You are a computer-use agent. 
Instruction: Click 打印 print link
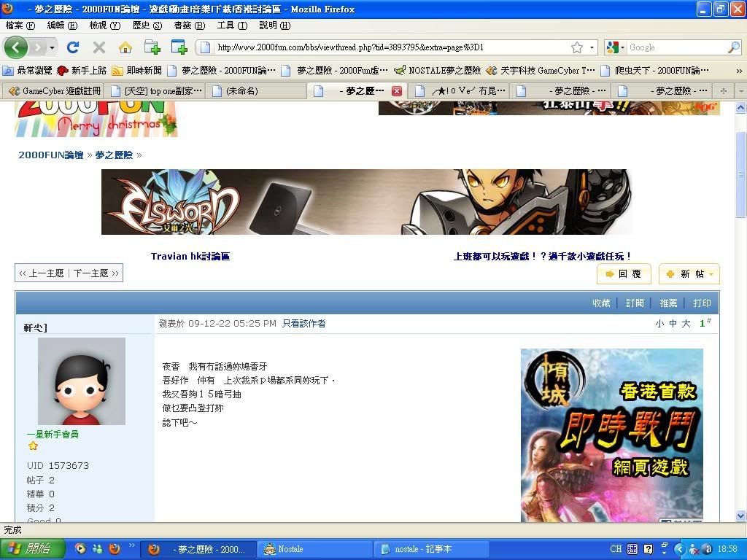pyautogui.click(x=703, y=303)
